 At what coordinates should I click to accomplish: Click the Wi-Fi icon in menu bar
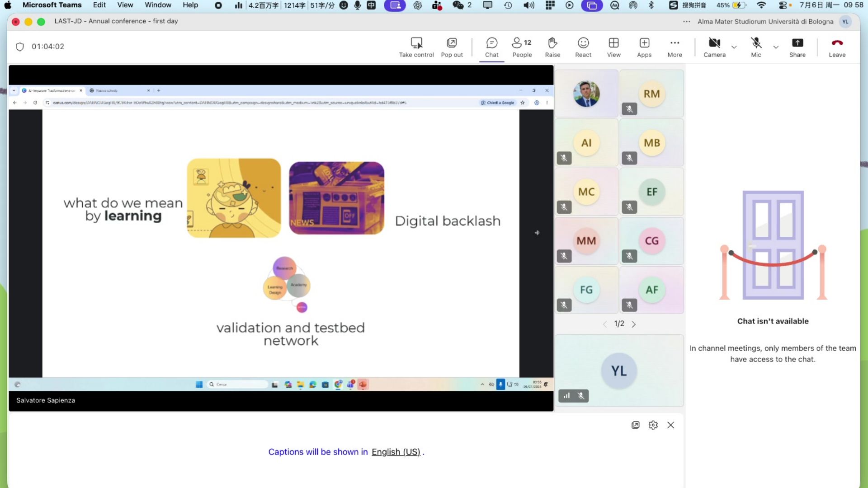[x=761, y=5]
